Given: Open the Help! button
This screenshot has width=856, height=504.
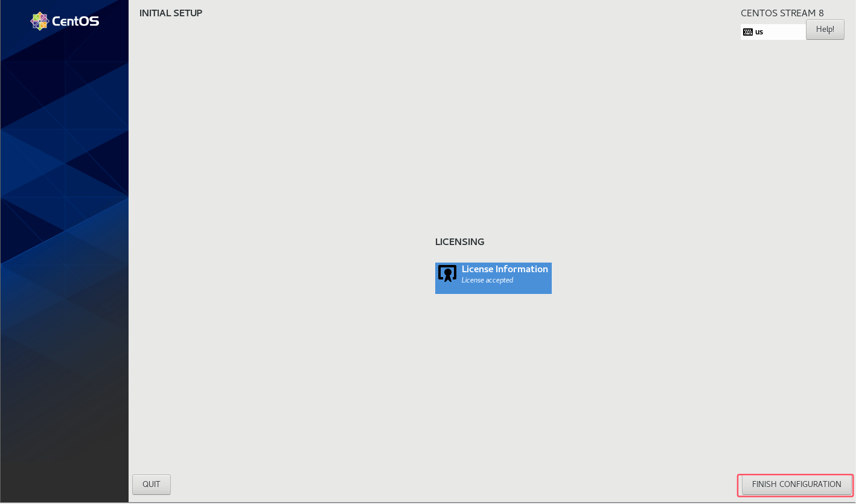Looking at the screenshot, I should tap(825, 30).
